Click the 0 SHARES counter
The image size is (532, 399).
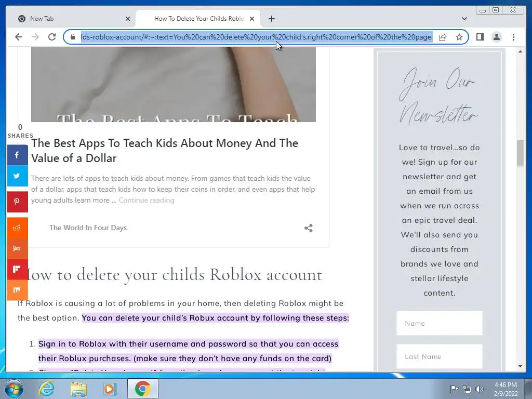pos(20,131)
